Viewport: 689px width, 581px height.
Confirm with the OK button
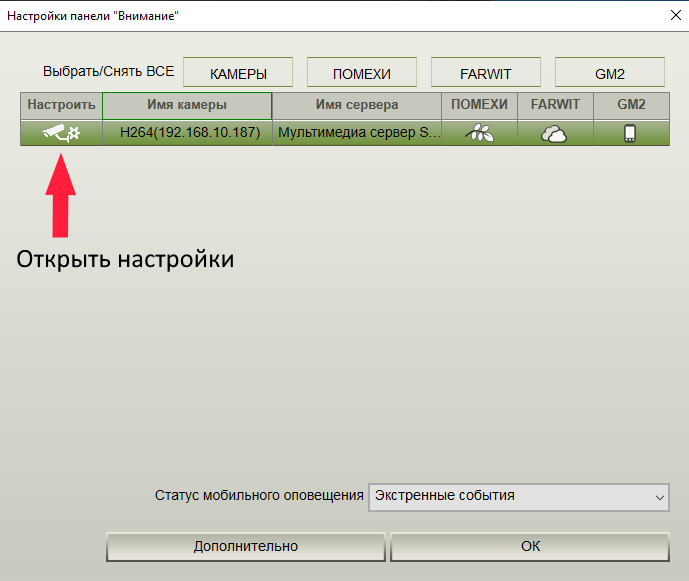(530, 547)
